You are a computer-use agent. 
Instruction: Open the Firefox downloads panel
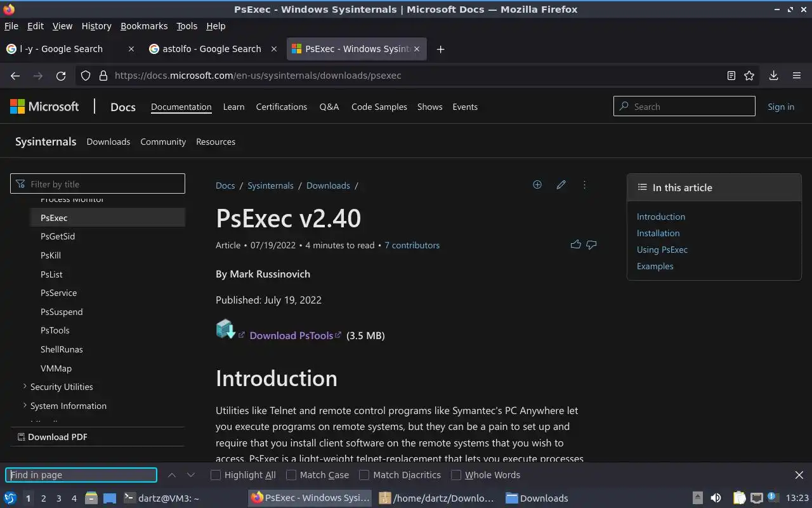click(x=773, y=76)
